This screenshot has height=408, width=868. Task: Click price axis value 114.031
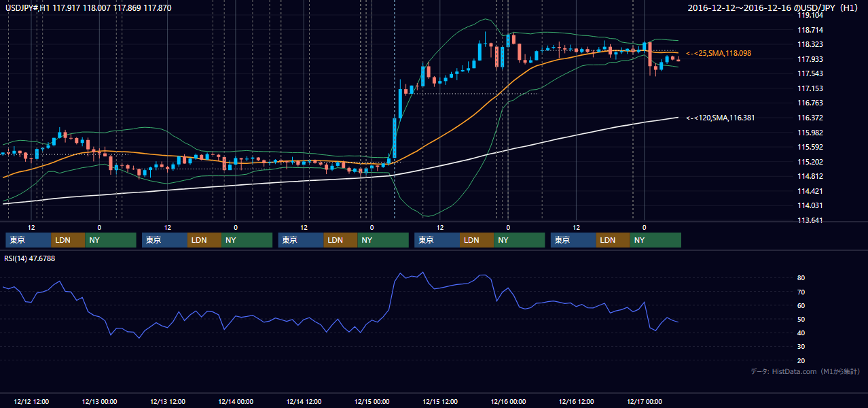(810, 205)
